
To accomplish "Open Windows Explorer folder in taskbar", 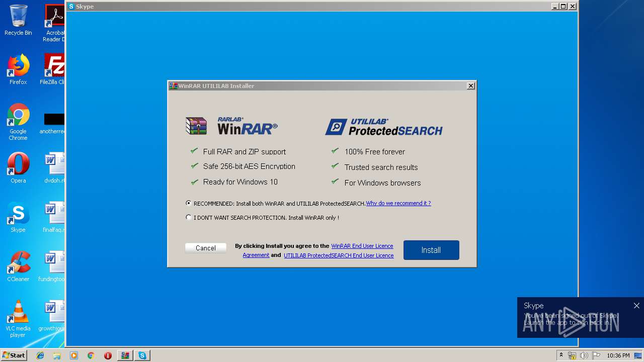I will 57,355.
